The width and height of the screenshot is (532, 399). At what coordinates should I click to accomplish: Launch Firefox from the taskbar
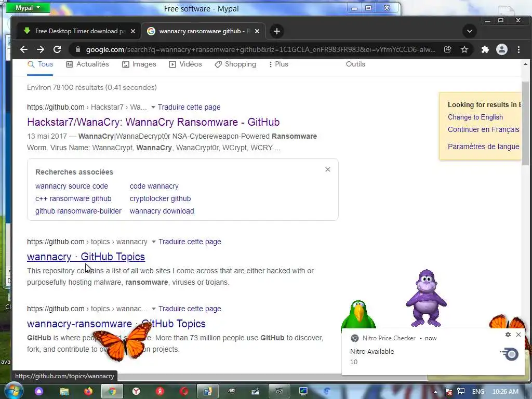88,392
